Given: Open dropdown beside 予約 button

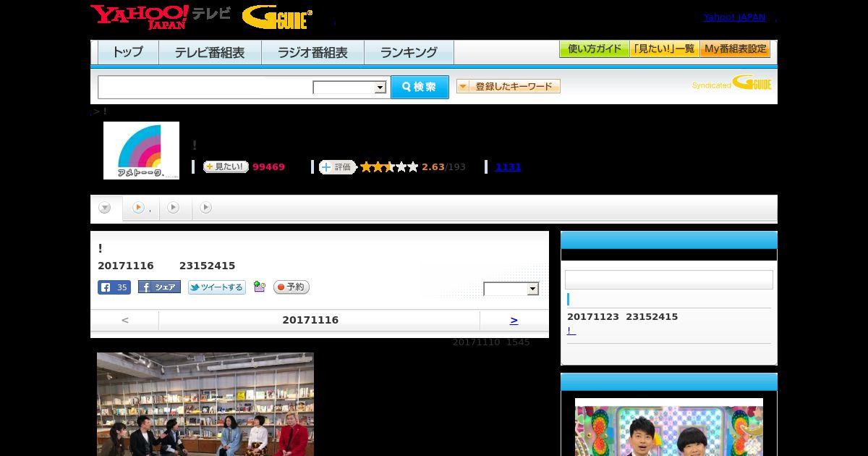Looking at the screenshot, I should [511, 289].
